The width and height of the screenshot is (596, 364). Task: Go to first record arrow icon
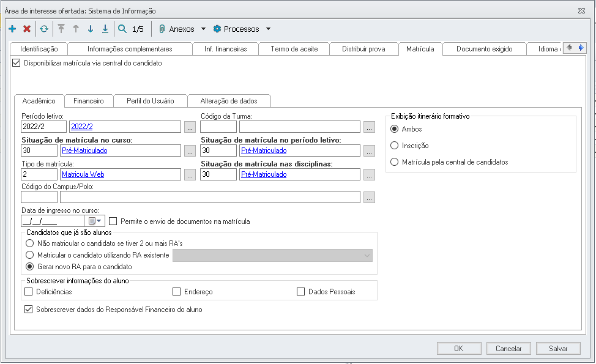[x=61, y=29]
